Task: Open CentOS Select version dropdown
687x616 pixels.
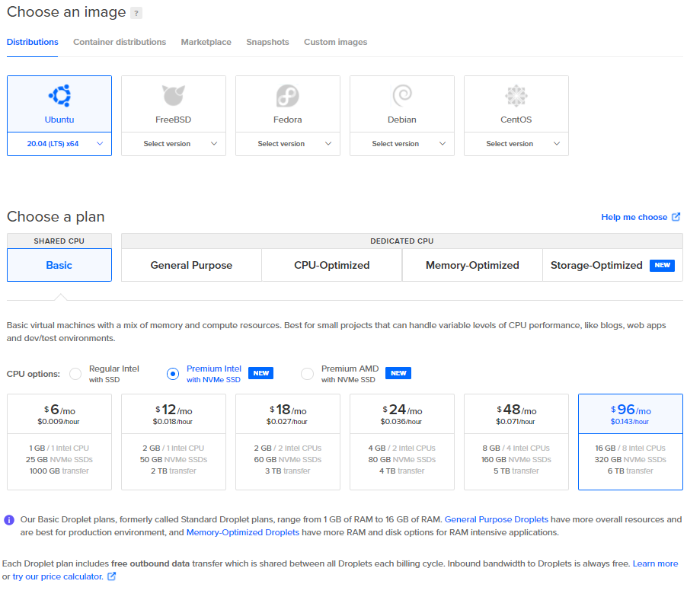Action: click(516, 144)
